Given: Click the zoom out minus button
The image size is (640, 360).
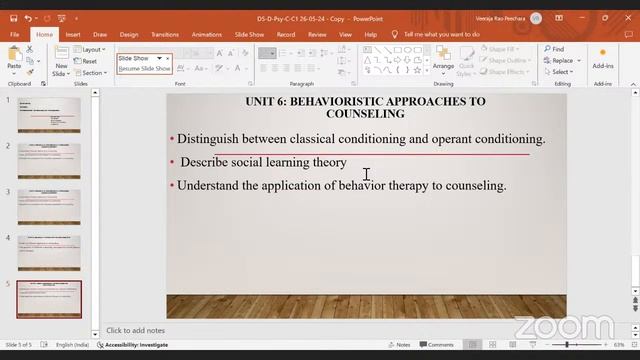Looking at the screenshot, I should coord(547,345).
